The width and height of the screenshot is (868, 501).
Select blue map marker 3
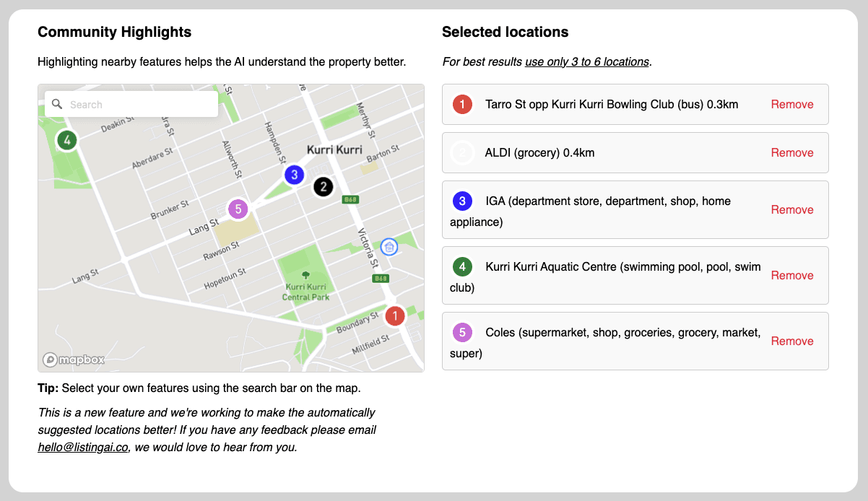(293, 175)
